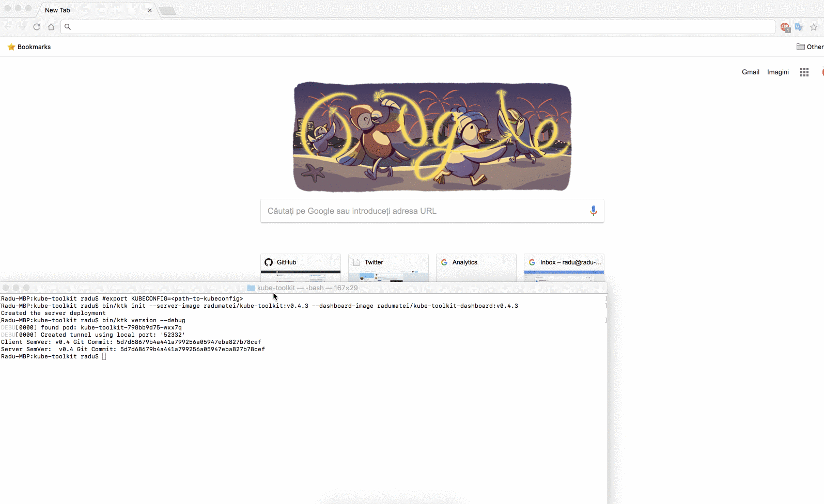Open the Twitter shortcut tile
Viewport: 824px width, 504px height.
388,267
